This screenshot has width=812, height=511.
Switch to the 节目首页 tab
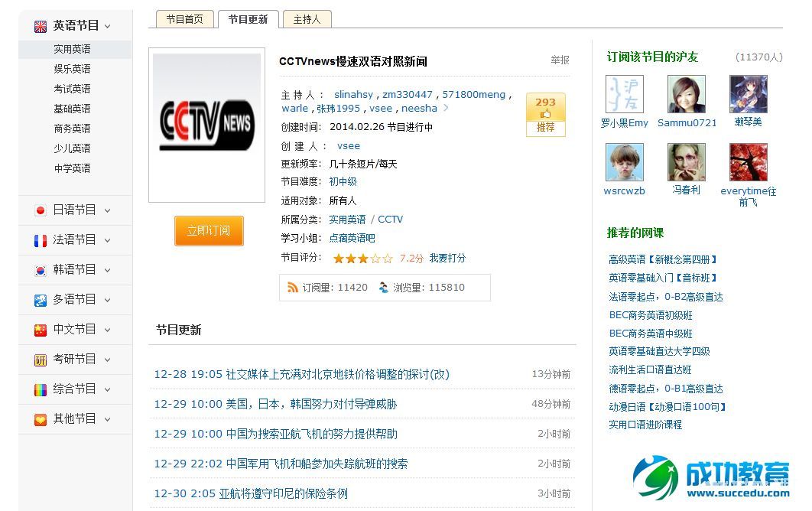[185, 19]
